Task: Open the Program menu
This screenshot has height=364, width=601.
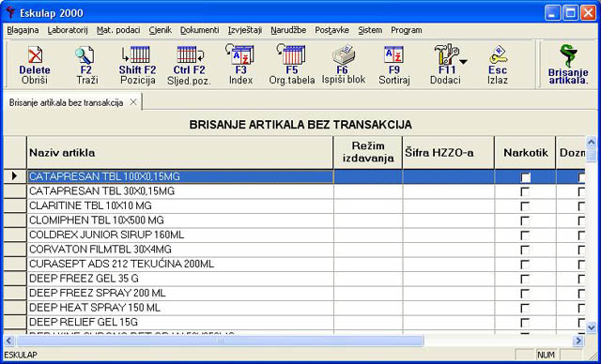Action: tap(407, 30)
